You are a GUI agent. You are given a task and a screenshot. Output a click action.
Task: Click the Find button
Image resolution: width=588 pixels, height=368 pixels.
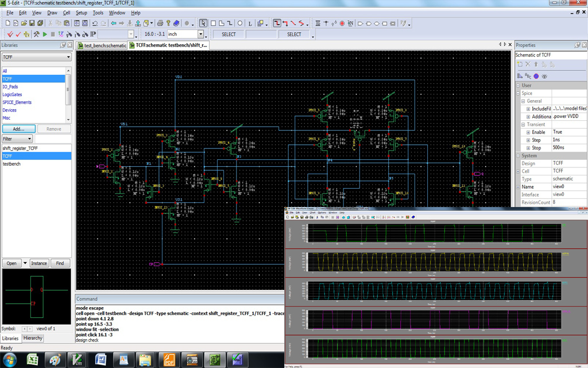pos(60,263)
